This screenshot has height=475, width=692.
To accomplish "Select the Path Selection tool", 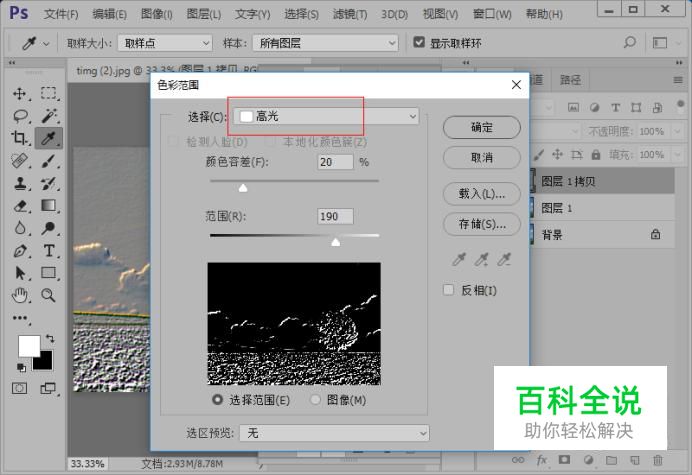I will (x=19, y=273).
